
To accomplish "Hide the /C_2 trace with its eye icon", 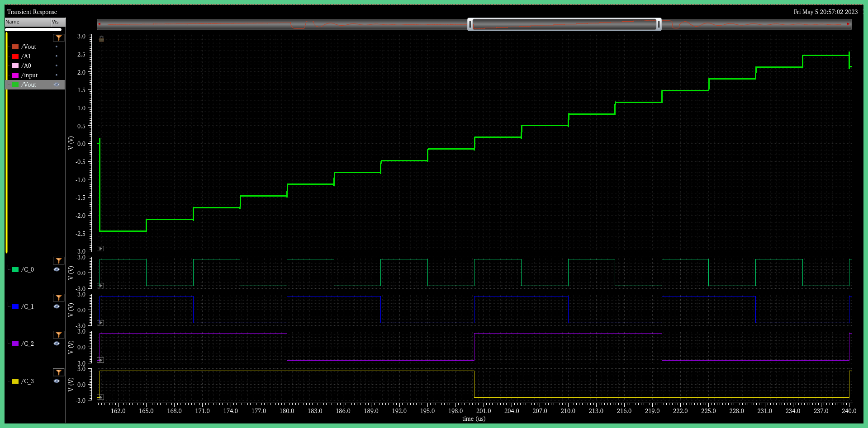I will pyautogui.click(x=57, y=343).
